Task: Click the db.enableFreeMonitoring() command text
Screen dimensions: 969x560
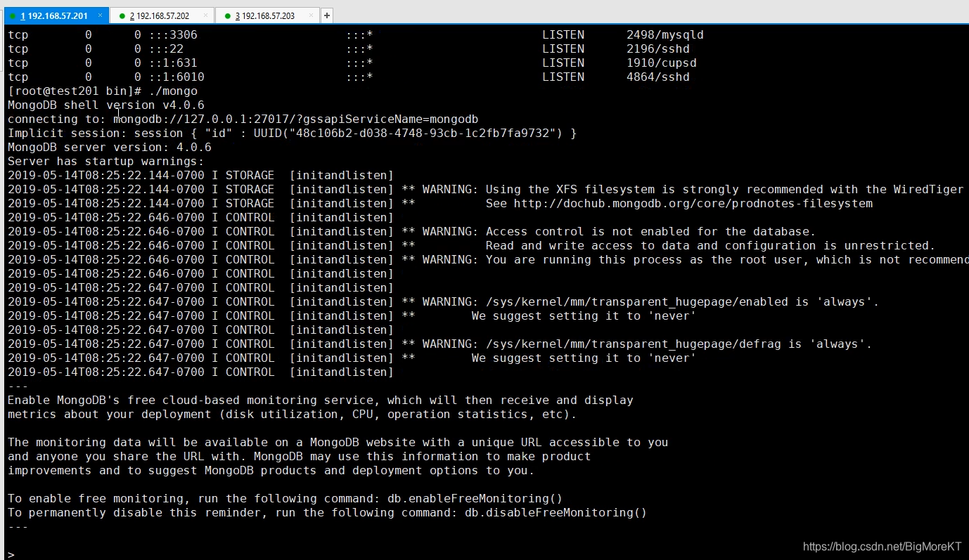Action: pyautogui.click(x=475, y=498)
